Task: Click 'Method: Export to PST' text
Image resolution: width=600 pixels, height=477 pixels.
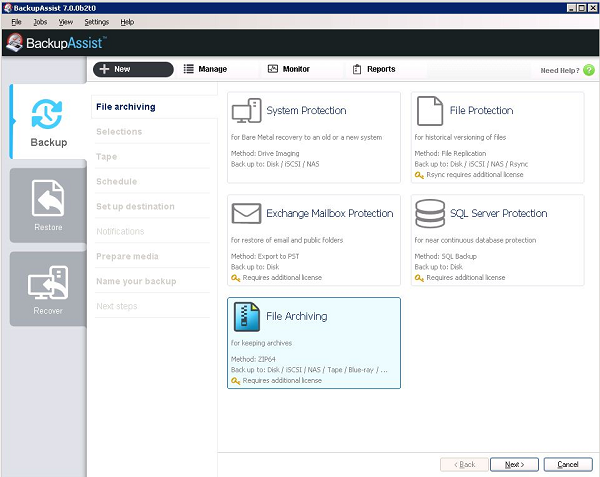Action: (265, 256)
